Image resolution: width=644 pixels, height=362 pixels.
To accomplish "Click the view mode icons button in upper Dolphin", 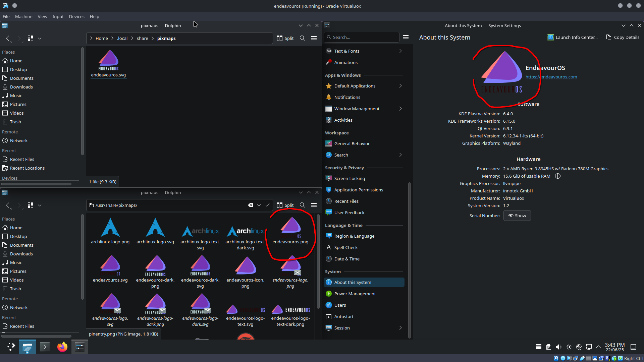I will coord(31,38).
